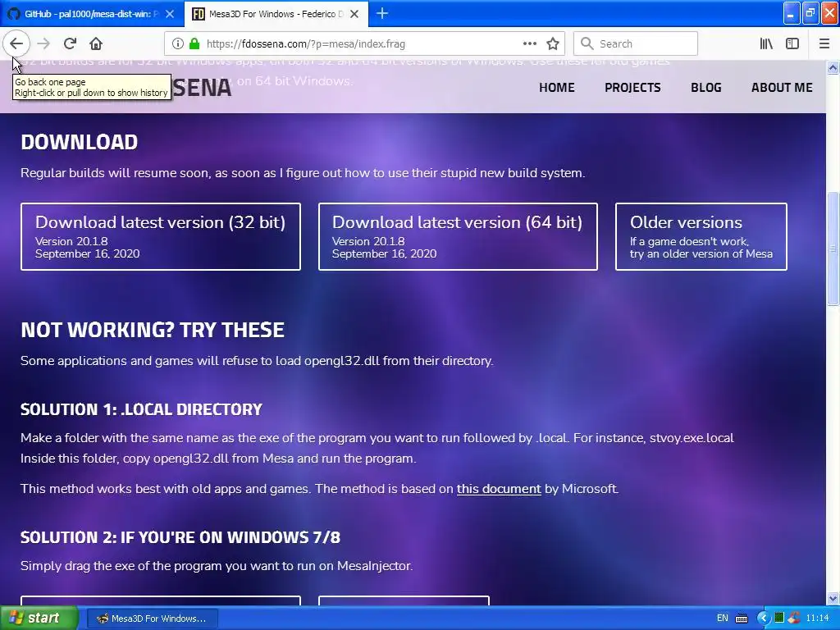Open the BLOG navigation item
This screenshot has width=840, height=630.
pos(706,87)
